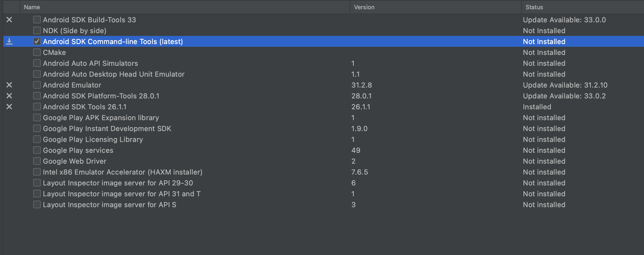Tick the CMake checkbox
Viewport: 644px width, 255px height.
coord(37,52)
